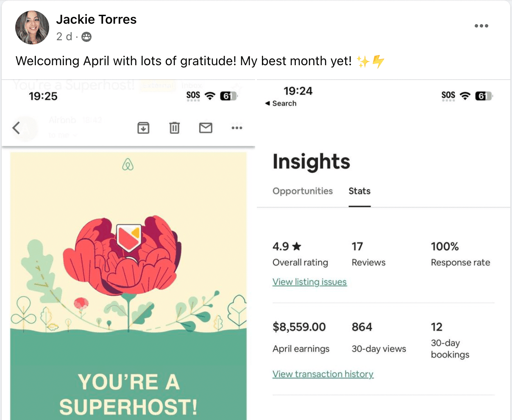Click the 2 d post timestamp
512x420 pixels.
[x=64, y=37]
